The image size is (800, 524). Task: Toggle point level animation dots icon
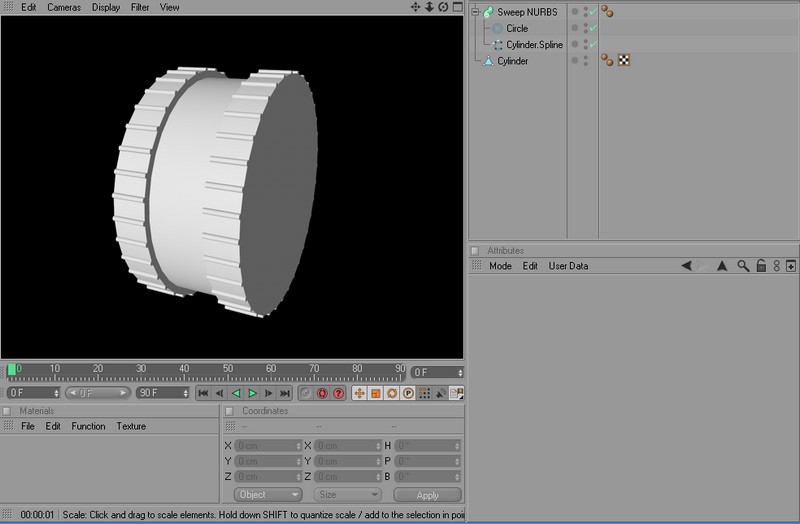point(424,393)
